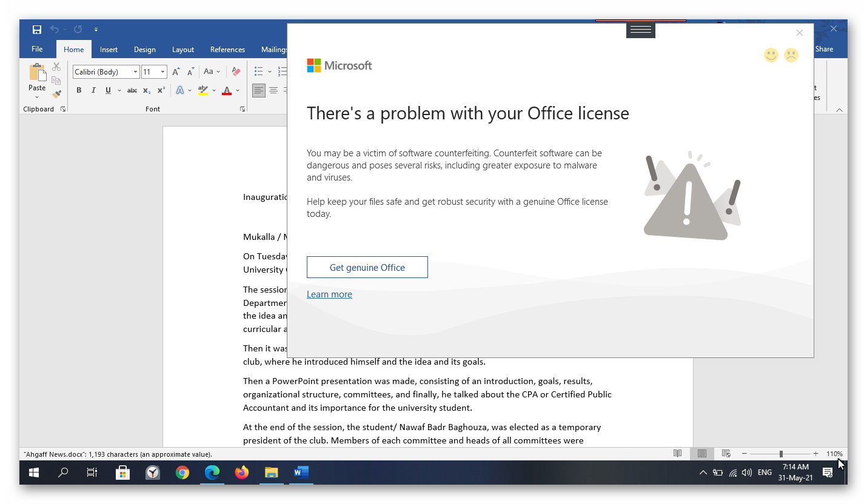The width and height of the screenshot is (867, 504).
Task: Switch to Web Layout view
Action: pyautogui.click(x=726, y=454)
